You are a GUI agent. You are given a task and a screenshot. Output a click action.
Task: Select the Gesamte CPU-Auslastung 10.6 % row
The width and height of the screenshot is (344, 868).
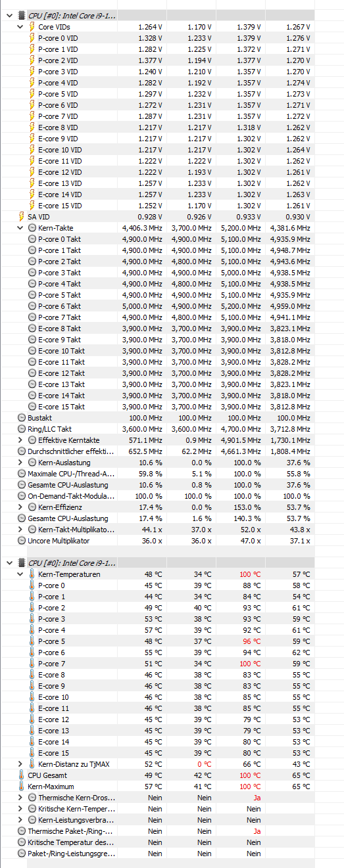click(172, 484)
